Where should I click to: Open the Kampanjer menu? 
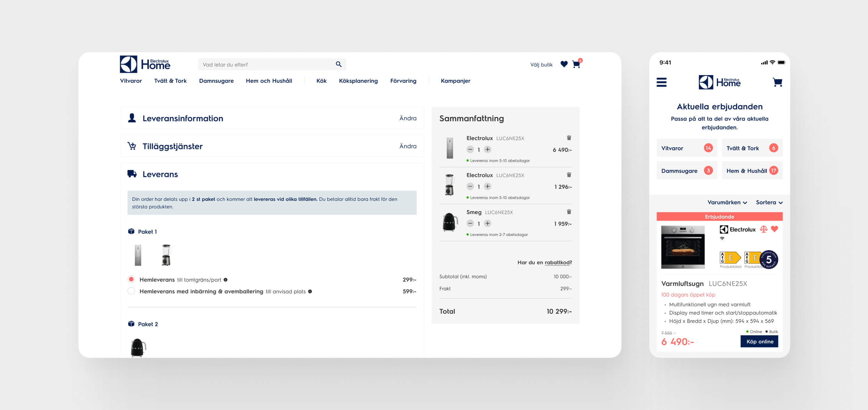456,81
